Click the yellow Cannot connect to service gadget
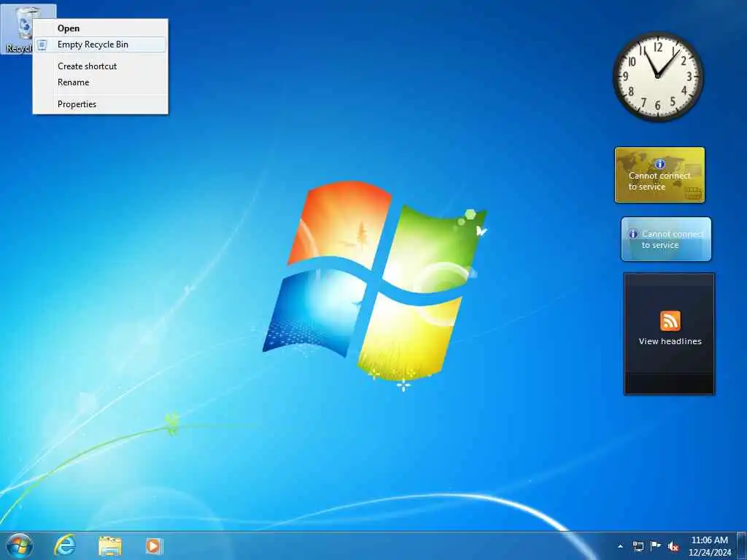This screenshot has height=560, width=747. coord(659,175)
